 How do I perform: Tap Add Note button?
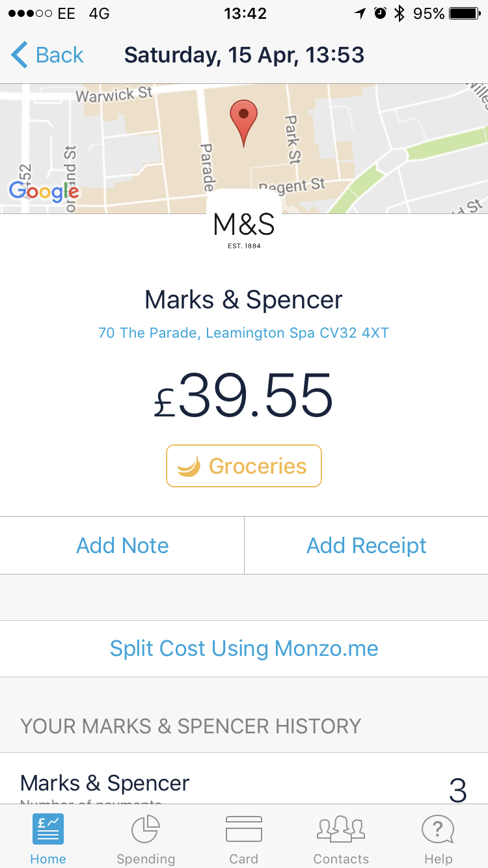click(x=122, y=545)
